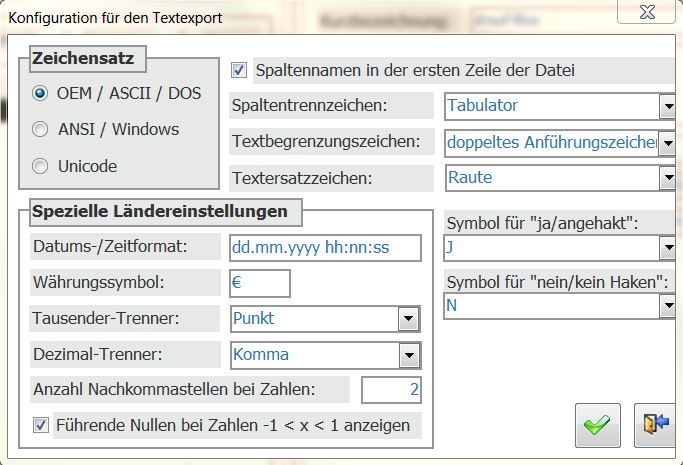Confirm settings with the green checkmark button

(x=598, y=425)
